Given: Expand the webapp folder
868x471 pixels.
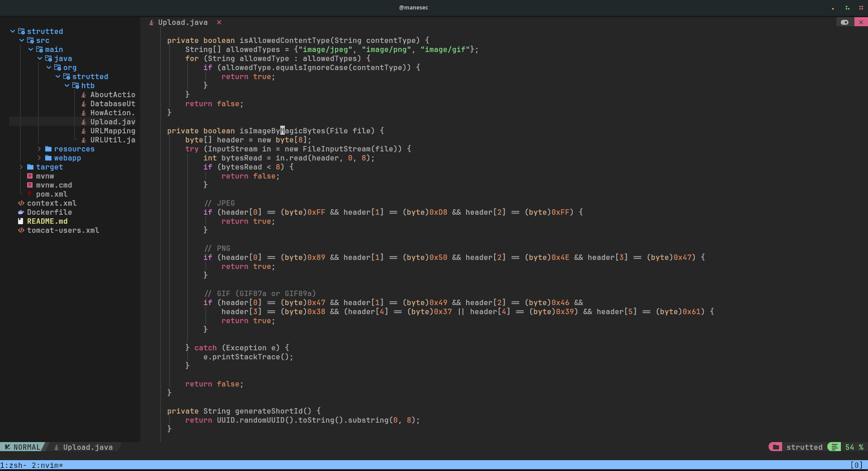Looking at the screenshot, I should 39,158.
